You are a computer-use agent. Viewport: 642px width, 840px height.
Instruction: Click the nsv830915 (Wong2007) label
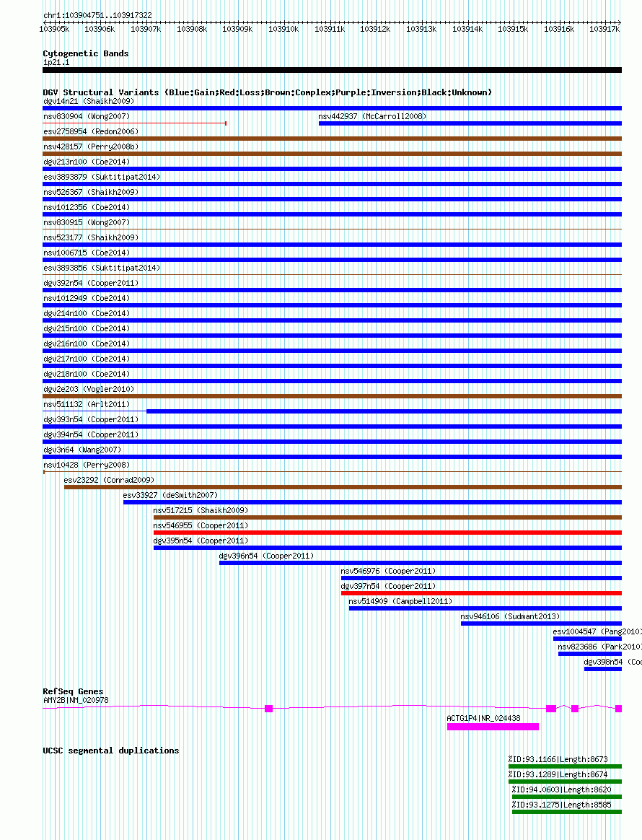87,222
